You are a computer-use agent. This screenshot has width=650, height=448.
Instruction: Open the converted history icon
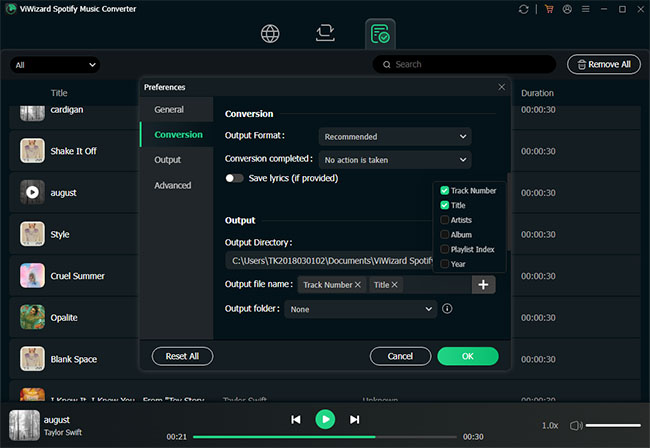pyautogui.click(x=380, y=34)
